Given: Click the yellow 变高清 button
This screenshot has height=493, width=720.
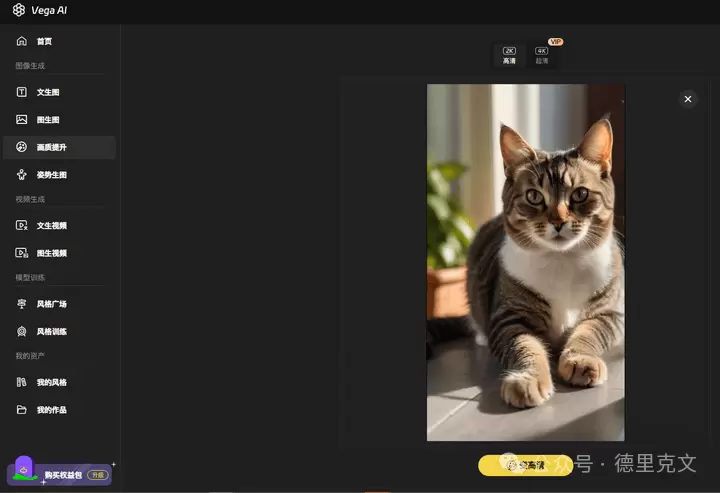Looking at the screenshot, I should coord(525,465).
